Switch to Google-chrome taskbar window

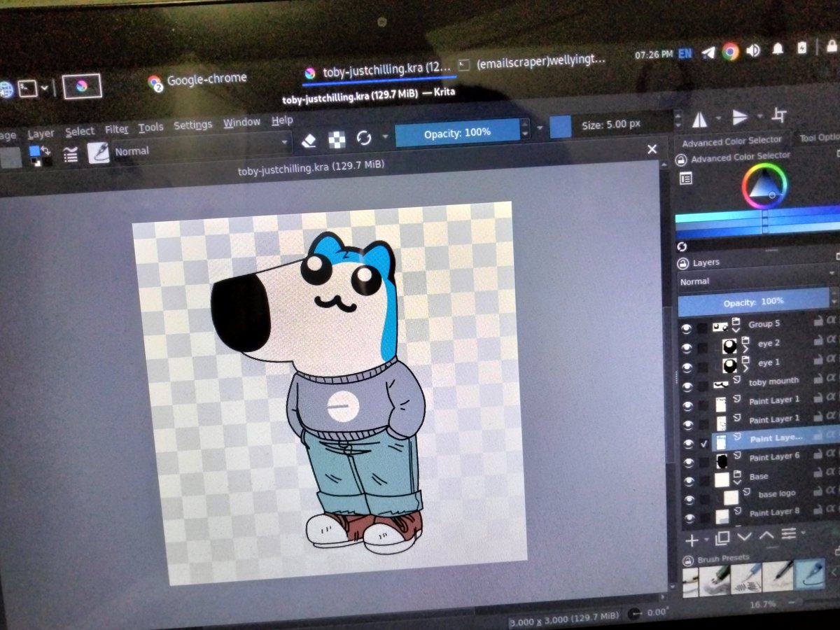tap(198, 80)
